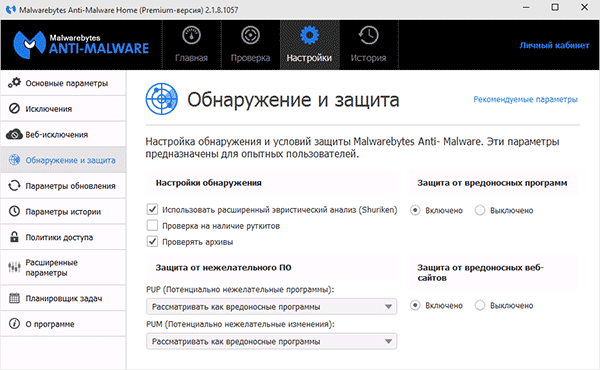Image resolution: width=600 pixels, height=370 pixels.
Task: Click the cloud icon beside Веб-исключения
Action: (x=14, y=134)
